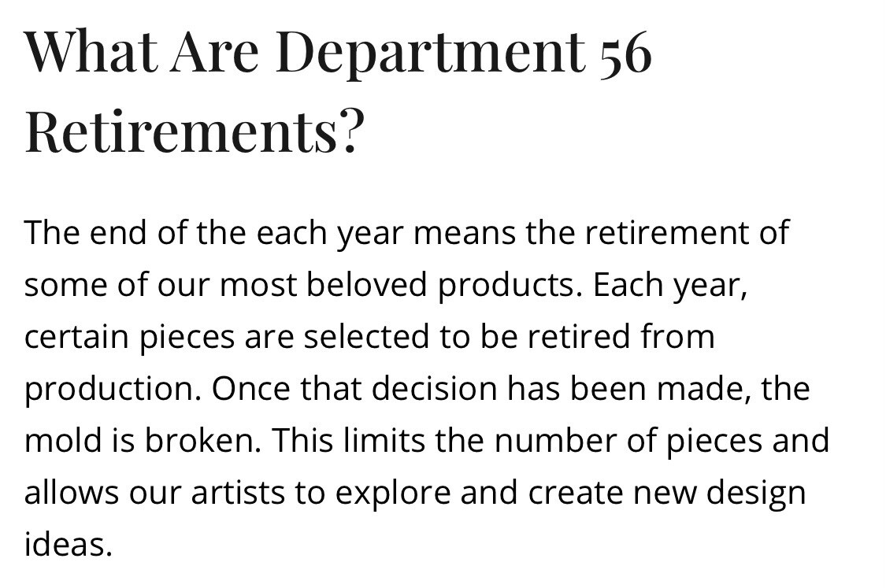Click the number "56" in the heading

tap(625, 52)
